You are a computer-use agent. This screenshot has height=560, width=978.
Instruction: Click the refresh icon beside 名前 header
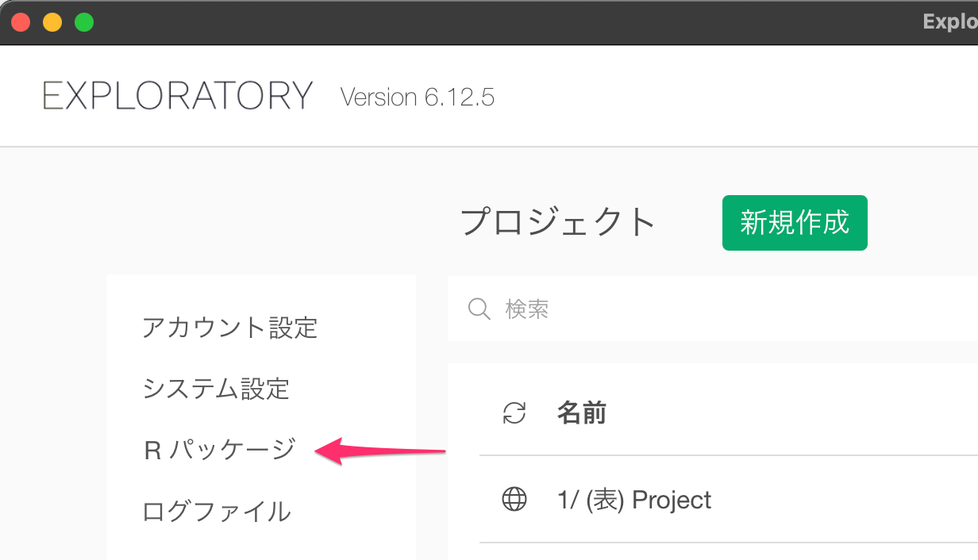point(514,413)
